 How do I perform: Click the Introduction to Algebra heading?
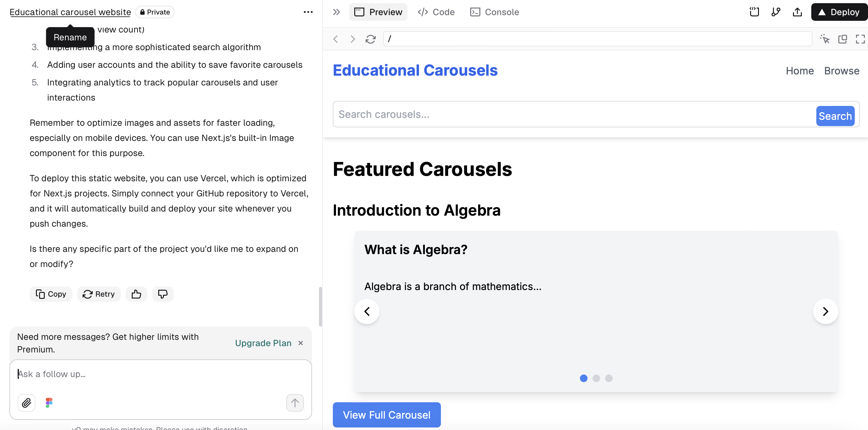pyautogui.click(x=416, y=210)
